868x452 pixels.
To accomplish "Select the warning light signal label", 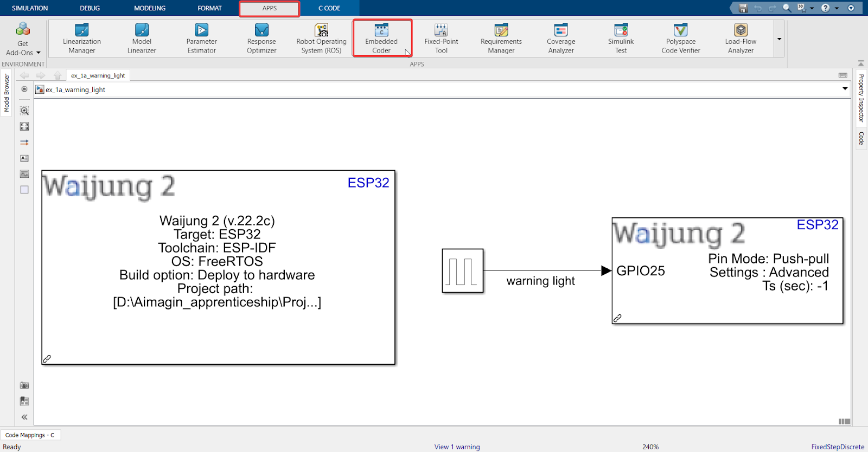I will [x=540, y=281].
